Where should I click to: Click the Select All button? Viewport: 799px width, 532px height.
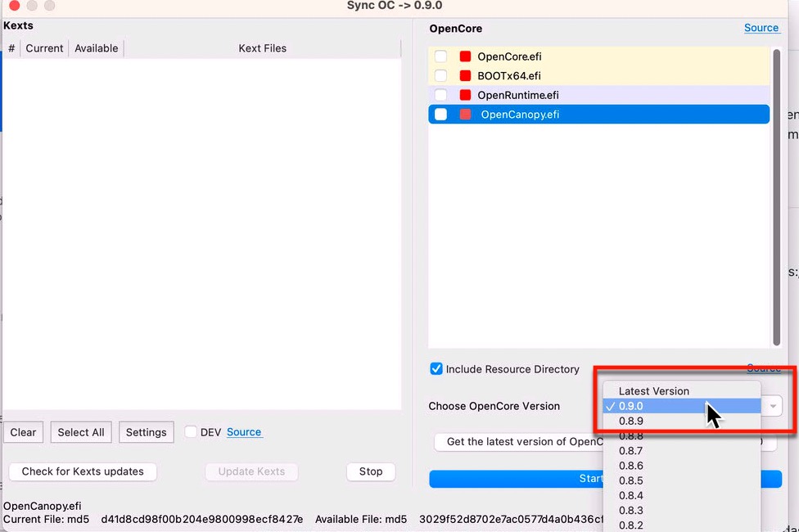coord(81,432)
